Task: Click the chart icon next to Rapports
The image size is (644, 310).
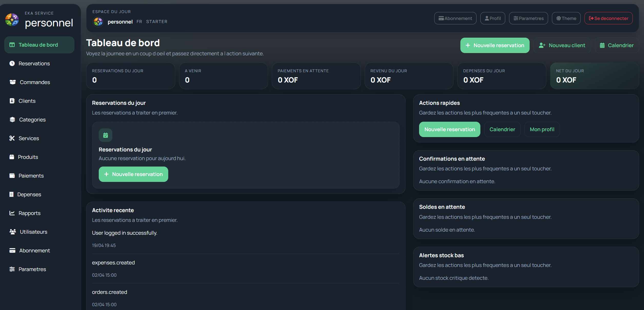Action: click(12, 213)
